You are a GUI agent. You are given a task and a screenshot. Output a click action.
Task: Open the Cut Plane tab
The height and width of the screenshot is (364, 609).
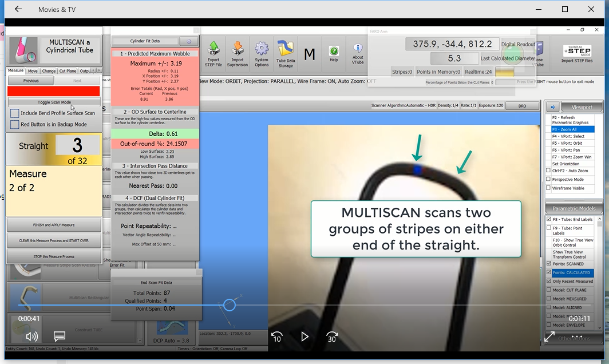tap(68, 71)
